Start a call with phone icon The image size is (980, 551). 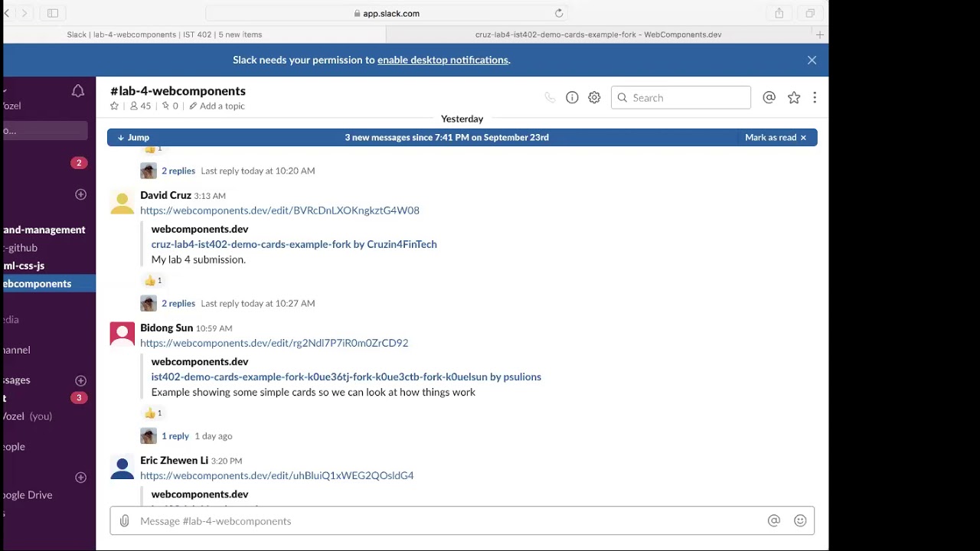click(550, 97)
